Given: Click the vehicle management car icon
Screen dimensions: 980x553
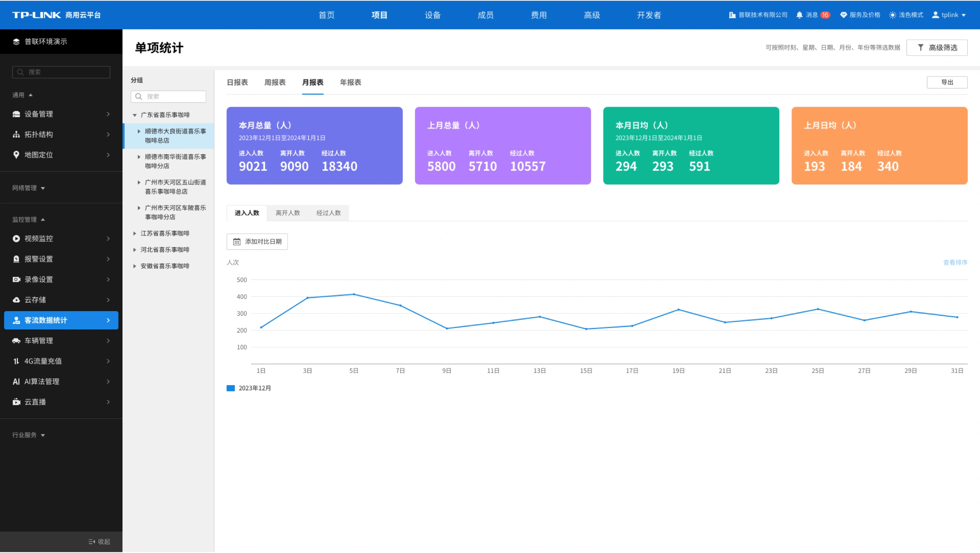Looking at the screenshot, I should coord(16,341).
